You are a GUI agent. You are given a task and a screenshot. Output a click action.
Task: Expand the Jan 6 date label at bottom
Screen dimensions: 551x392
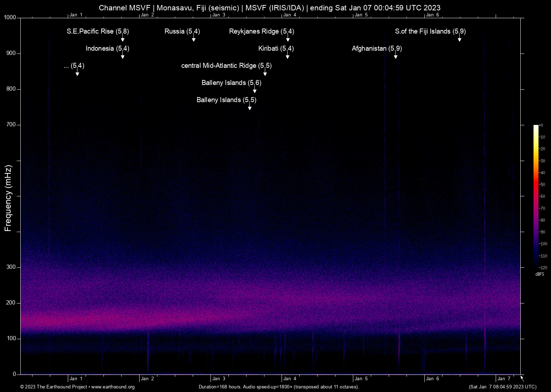click(x=432, y=378)
